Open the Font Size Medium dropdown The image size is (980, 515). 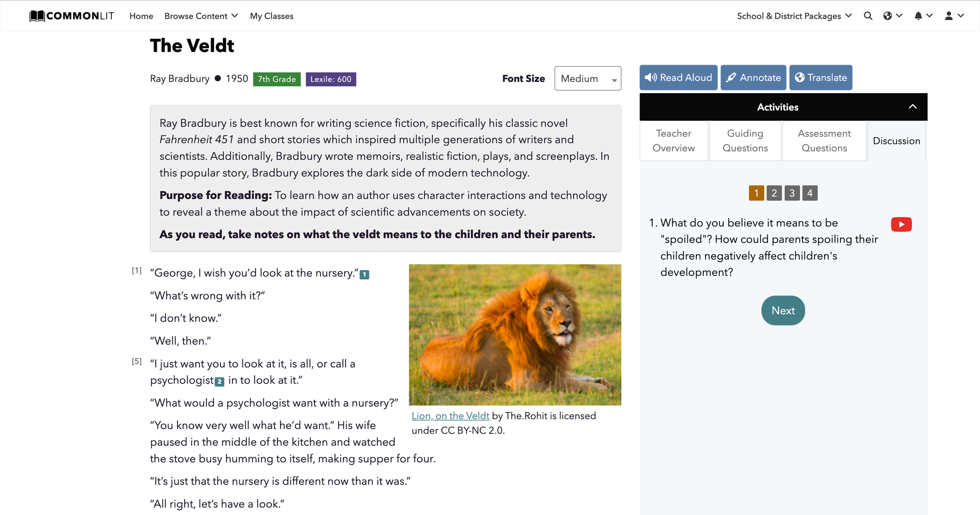(x=588, y=78)
